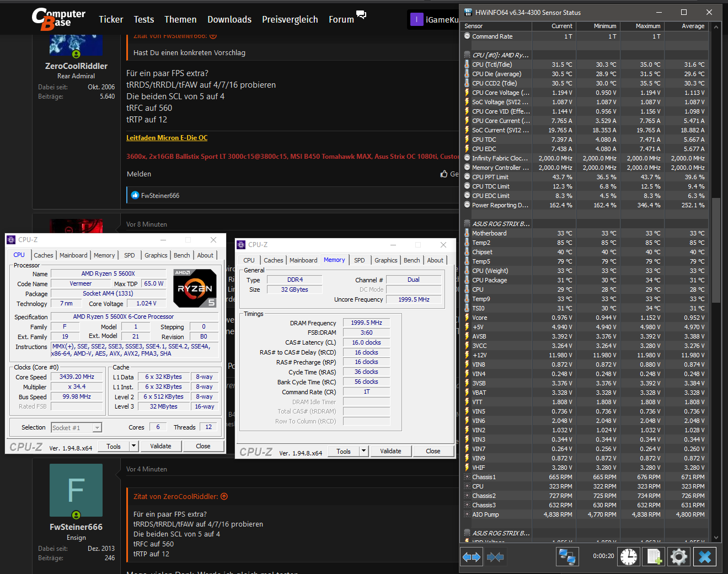Click CPU PPT Limit usage icon
Screen dimensions: 728x574
467,177
